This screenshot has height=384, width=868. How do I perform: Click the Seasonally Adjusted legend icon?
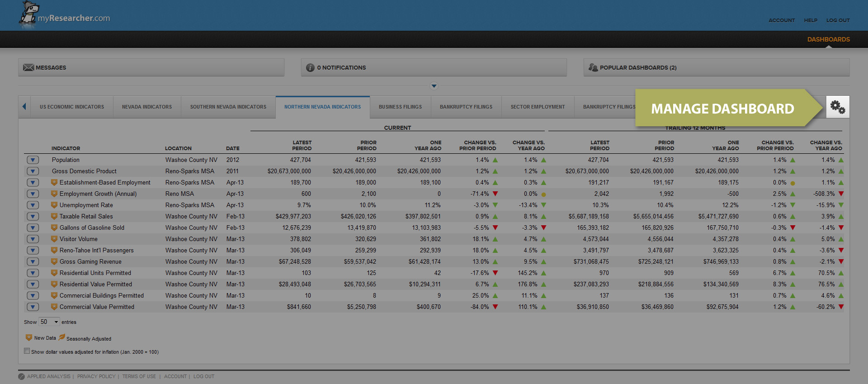coord(62,337)
